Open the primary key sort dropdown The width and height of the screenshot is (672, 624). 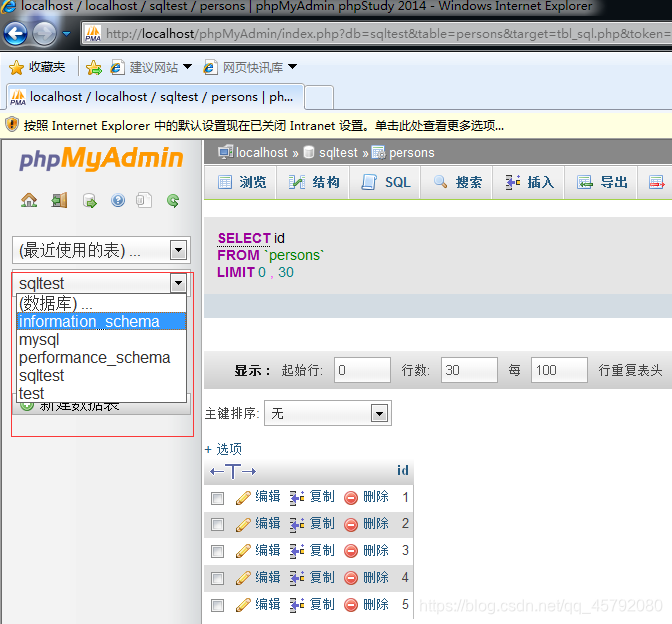[x=328, y=413]
